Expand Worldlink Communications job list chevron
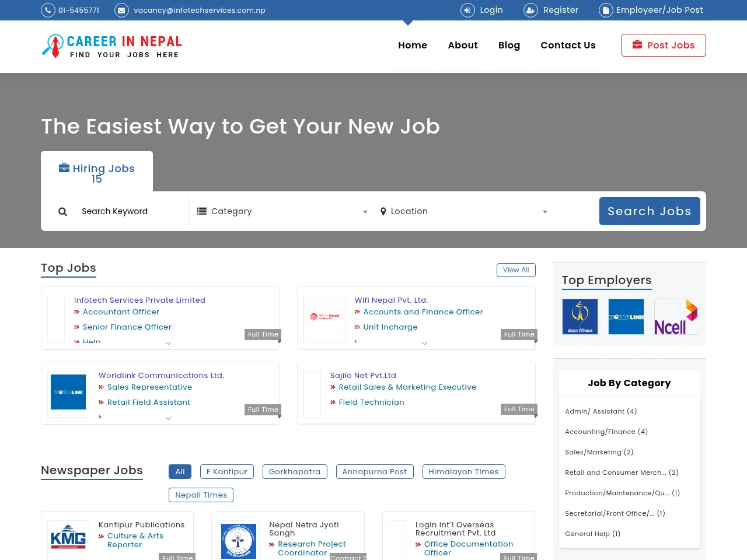Image resolution: width=747 pixels, height=560 pixels. (x=168, y=419)
